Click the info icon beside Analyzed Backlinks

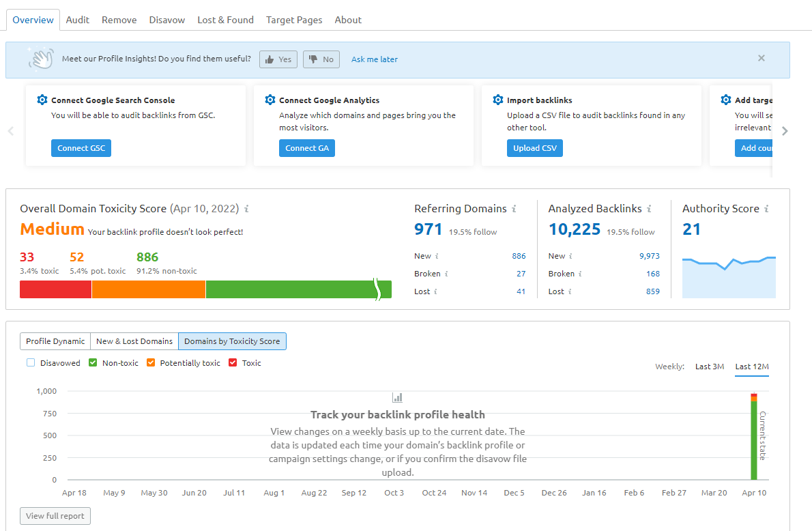click(x=649, y=209)
